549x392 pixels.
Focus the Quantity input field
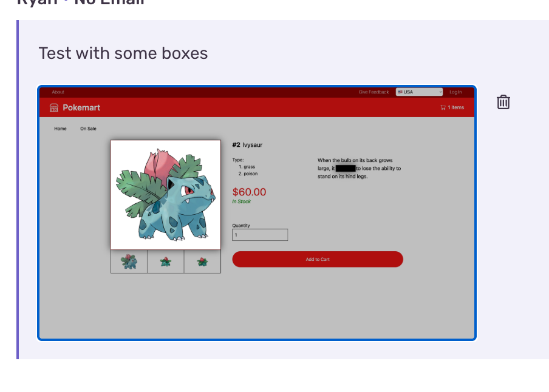tap(260, 235)
